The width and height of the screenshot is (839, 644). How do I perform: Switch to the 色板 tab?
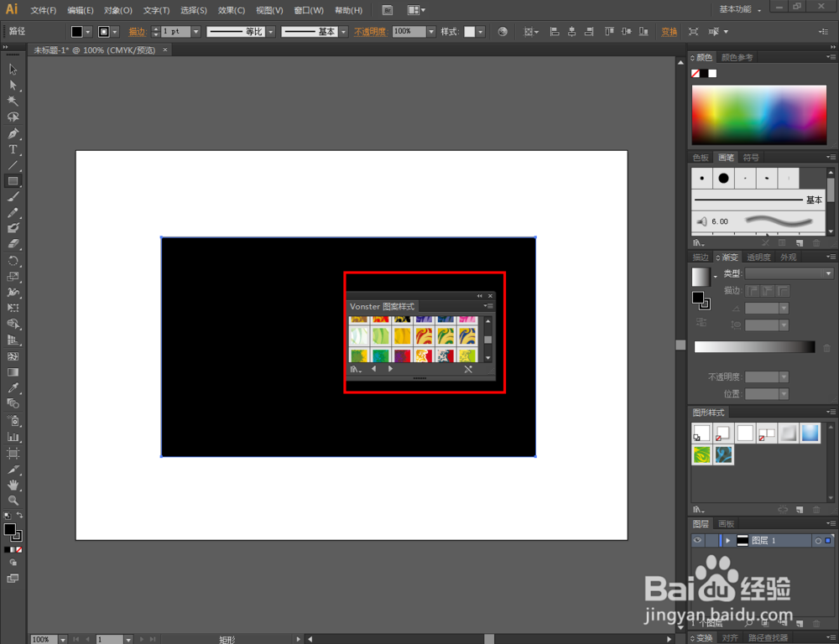701,158
